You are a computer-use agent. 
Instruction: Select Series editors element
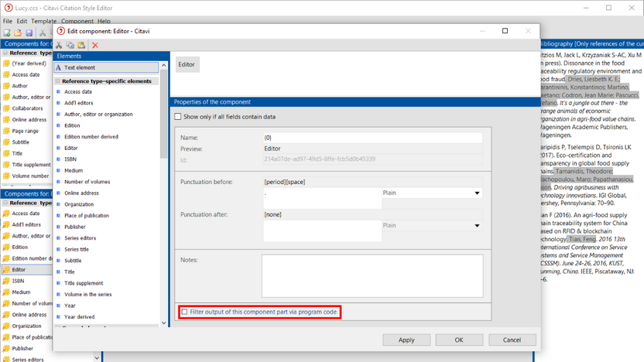click(x=80, y=238)
